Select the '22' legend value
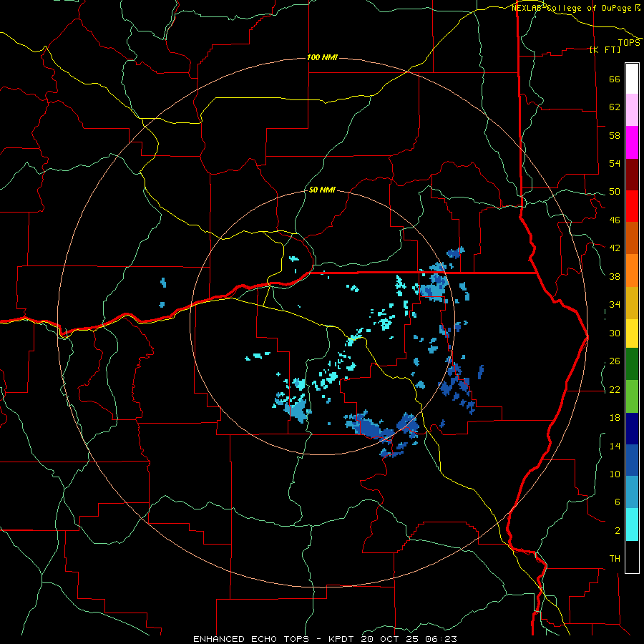 (615, 389)
